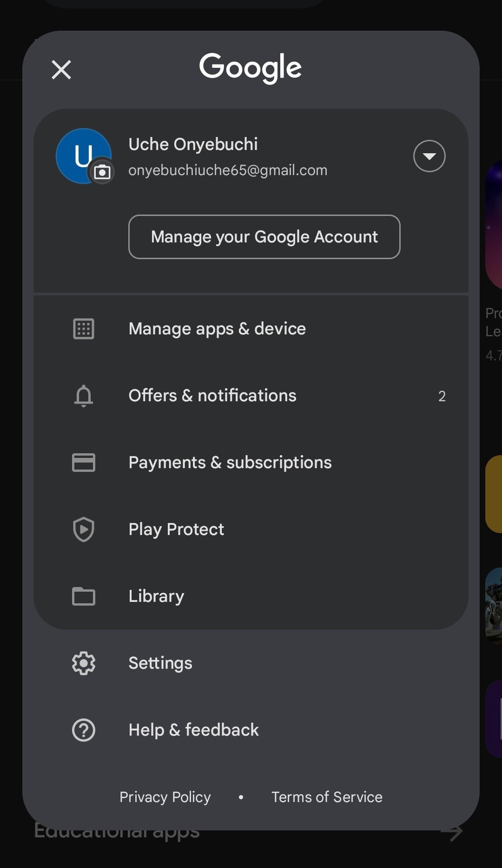Open Payments & subscriptions
Viewport: 502px width, 868px height.
[x=230, y=463]
